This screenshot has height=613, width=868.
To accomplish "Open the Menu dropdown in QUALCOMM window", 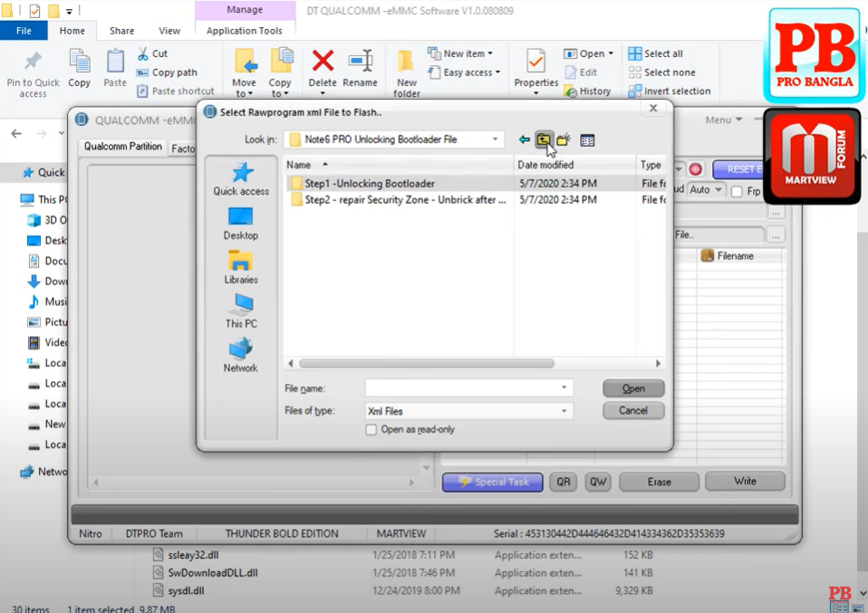I will click(x=724, y=120).
